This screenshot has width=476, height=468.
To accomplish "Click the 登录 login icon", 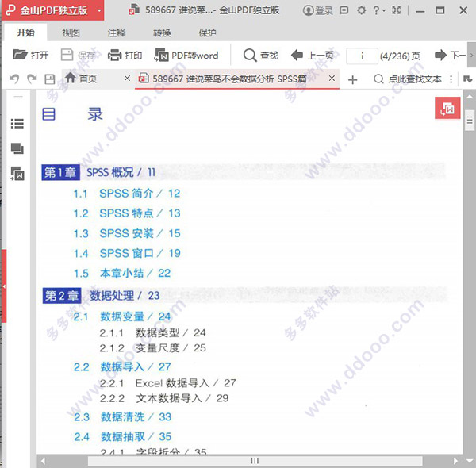I will tap(318, 10).
